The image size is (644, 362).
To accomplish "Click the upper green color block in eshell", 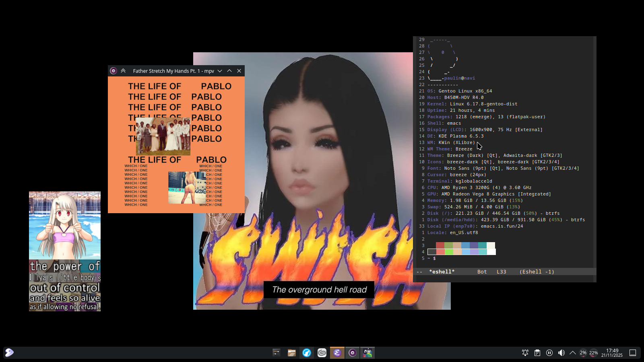I will tap(448, 245).
